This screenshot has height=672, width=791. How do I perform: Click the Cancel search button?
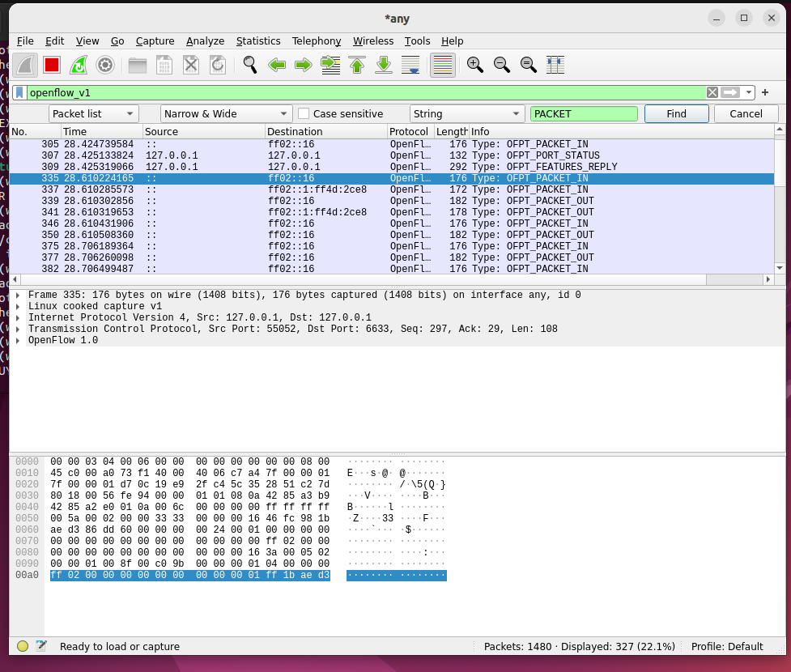tap(746, 114)
